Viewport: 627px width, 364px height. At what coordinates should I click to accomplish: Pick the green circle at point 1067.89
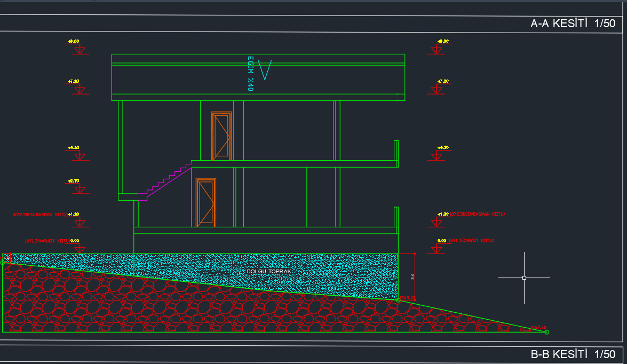[546, 332]
